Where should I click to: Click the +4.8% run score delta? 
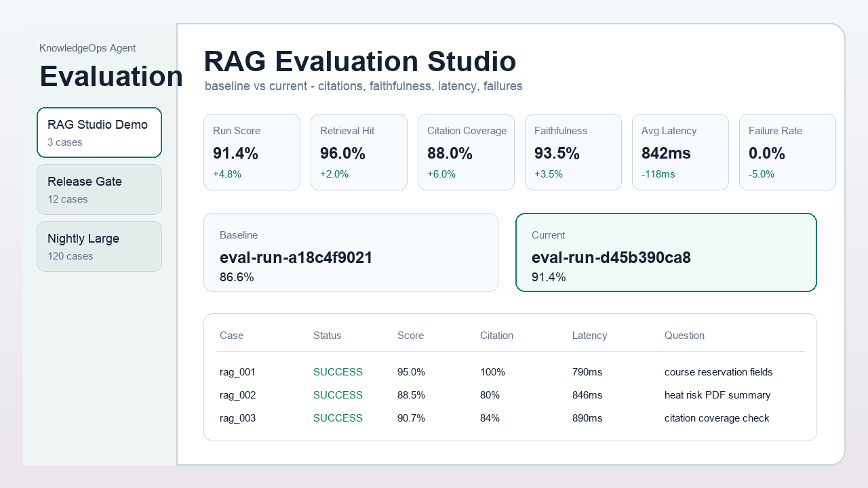[227, 174]
